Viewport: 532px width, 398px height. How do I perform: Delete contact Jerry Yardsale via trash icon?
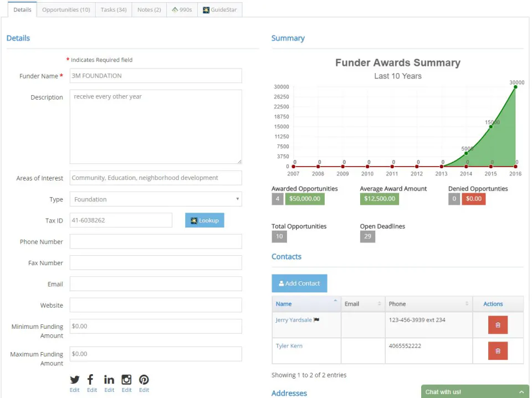coord(497,325)
